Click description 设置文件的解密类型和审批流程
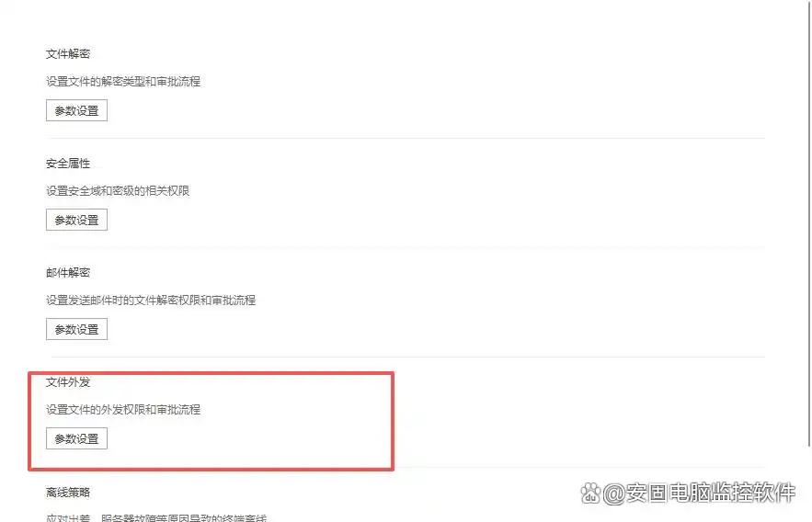Screen dimensions: 812x522 click(123, 82)
